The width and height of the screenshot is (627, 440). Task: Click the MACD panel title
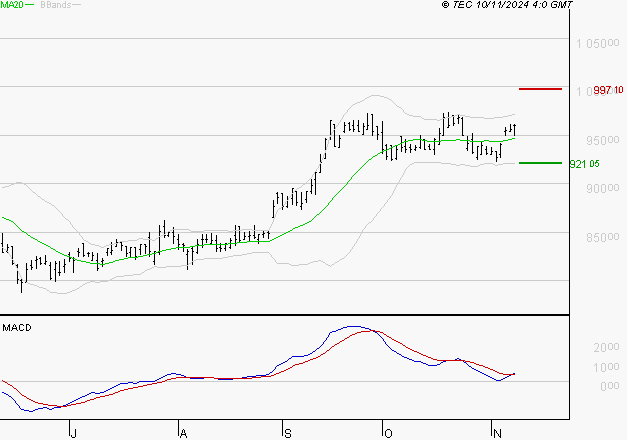(17, 328)
